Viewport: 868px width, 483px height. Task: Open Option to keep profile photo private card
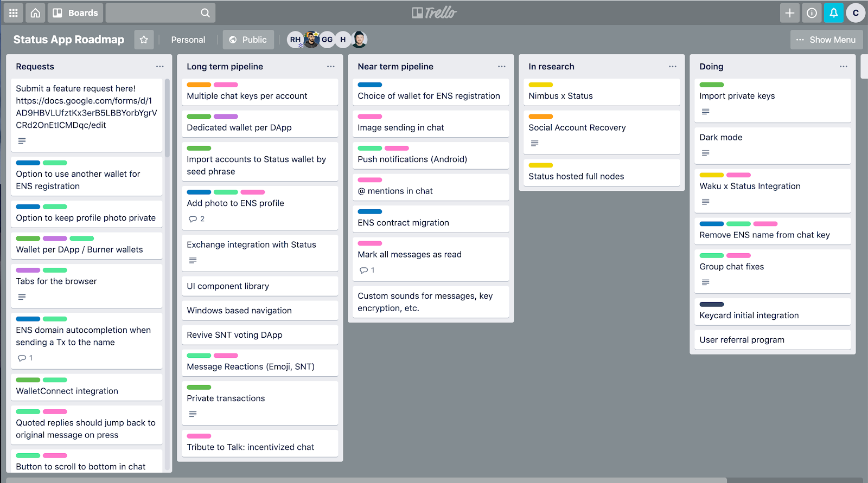(x=87, y=214)
